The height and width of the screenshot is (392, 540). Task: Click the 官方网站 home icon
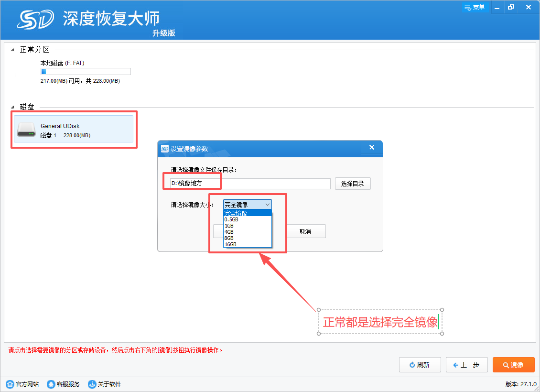[x=10, y=384]
